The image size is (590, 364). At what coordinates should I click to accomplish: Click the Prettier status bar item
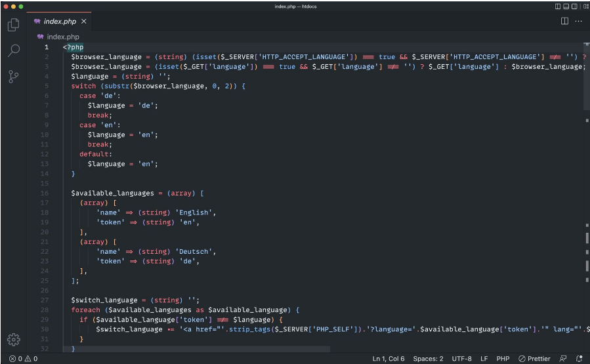tap(534, 359)
